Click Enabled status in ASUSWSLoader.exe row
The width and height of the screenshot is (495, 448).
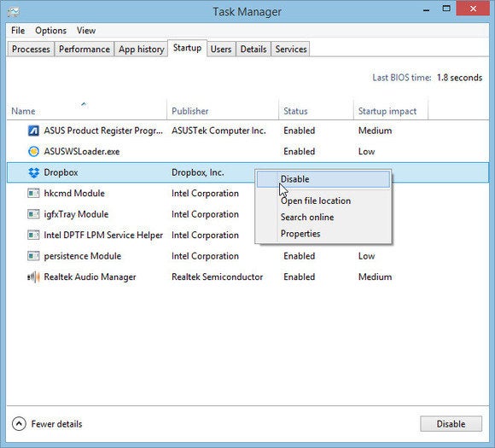pyautogui.click(x=299, y=152)
